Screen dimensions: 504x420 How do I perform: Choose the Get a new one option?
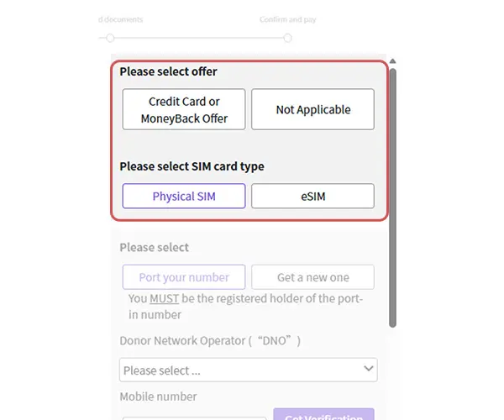click(x=312, y=277)
